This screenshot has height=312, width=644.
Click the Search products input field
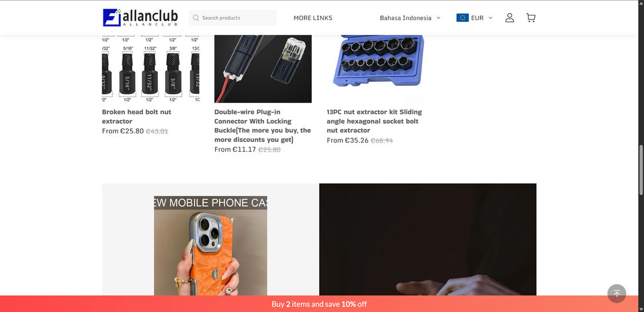tap(232, 18)
